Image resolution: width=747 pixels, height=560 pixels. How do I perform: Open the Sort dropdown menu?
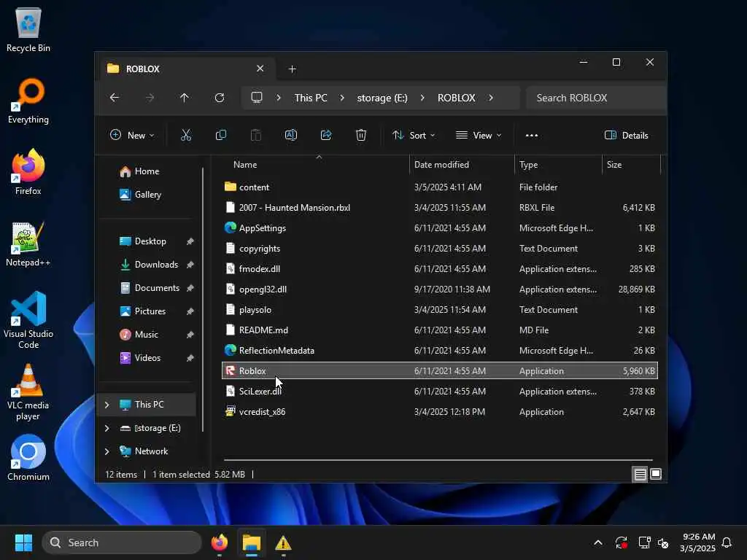click(x=414, y=135)
